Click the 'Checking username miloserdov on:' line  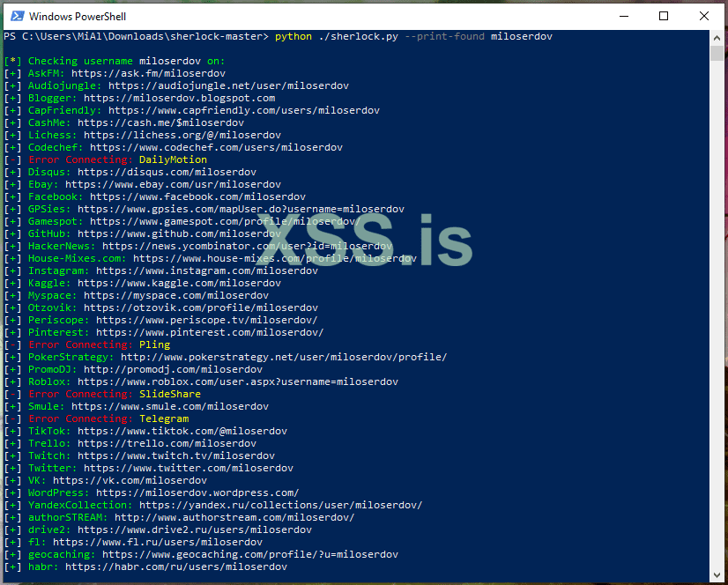click(x=115, y=61)
